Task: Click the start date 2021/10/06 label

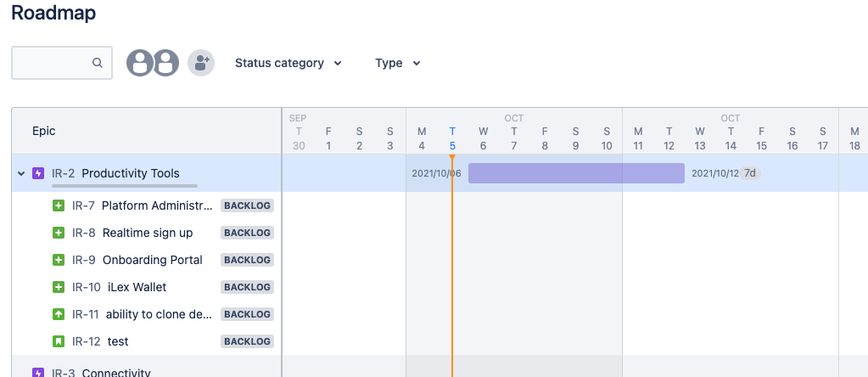Action: tap(436, 173)
